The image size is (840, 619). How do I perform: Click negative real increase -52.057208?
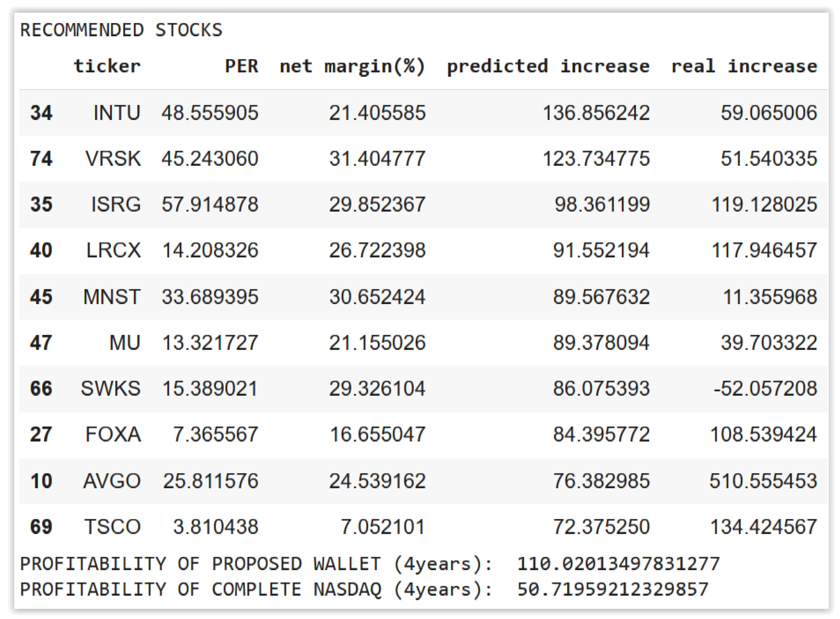tap(766, 388)
